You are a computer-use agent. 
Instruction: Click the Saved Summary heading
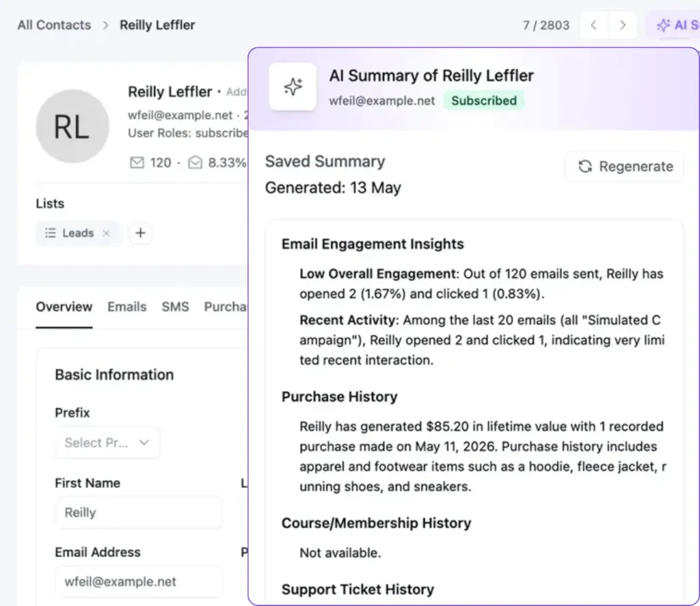point(325,161)
